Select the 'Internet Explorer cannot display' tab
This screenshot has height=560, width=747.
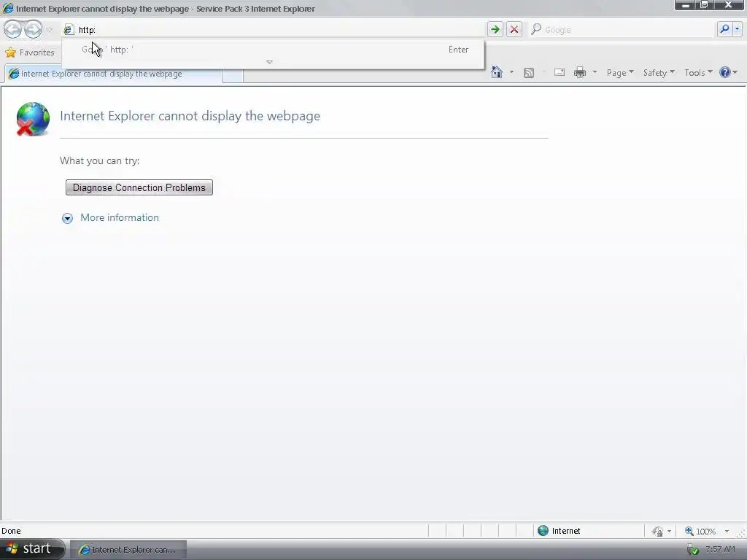point(113,74)
